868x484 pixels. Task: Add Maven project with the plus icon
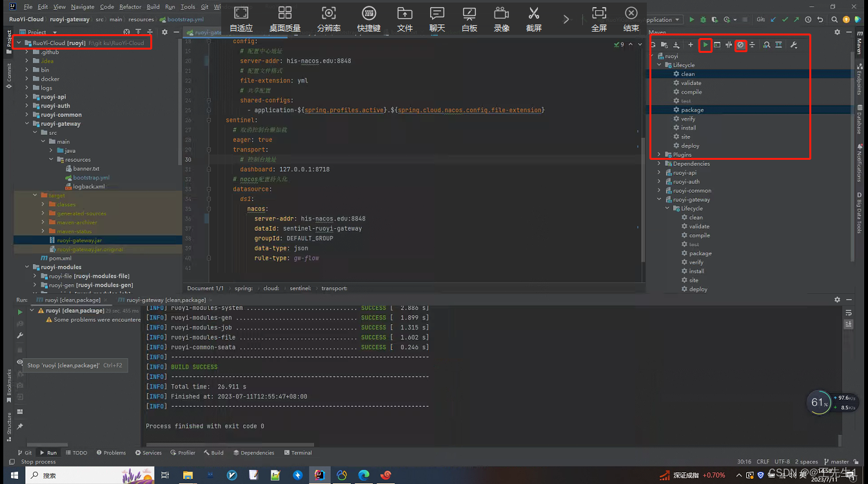(x=690, y=44)
